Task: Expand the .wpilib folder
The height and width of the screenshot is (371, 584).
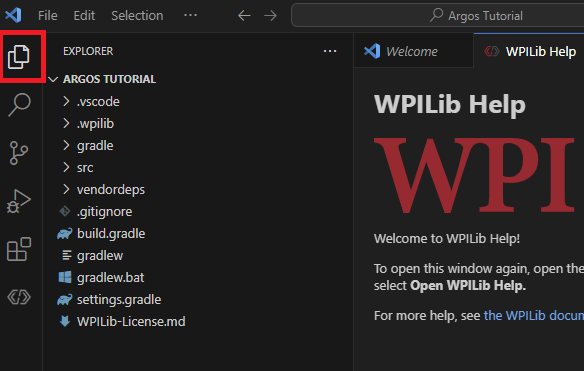Action: point(66,123)
